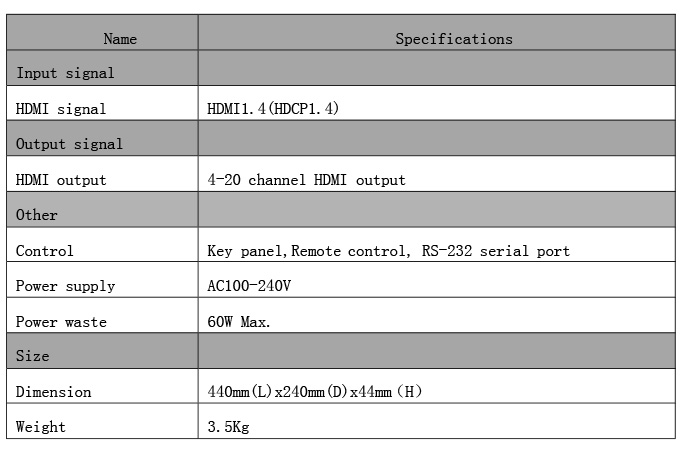This screenshot has width=680, height=453.
Task: Click the Size section heading
Action: (x=33, y=356)
